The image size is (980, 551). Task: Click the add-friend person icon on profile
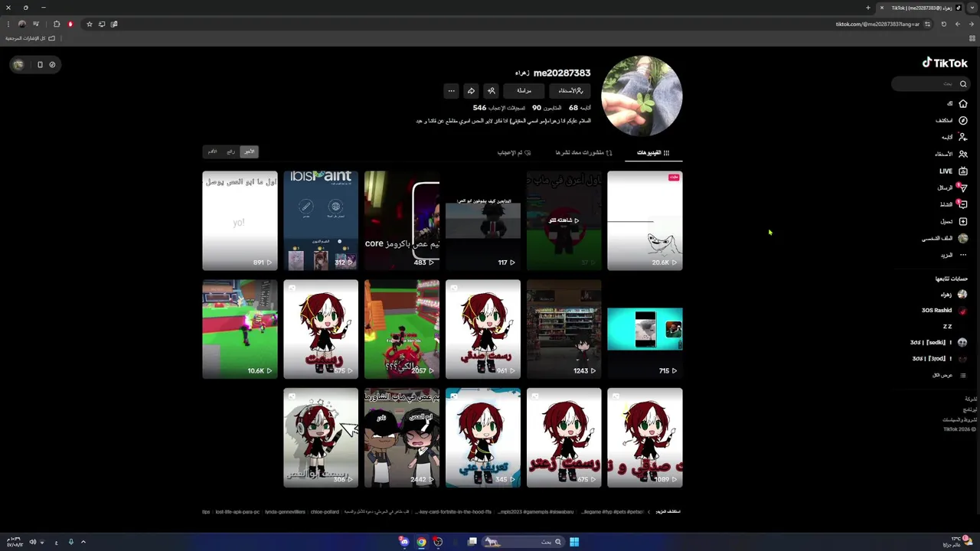492,90
